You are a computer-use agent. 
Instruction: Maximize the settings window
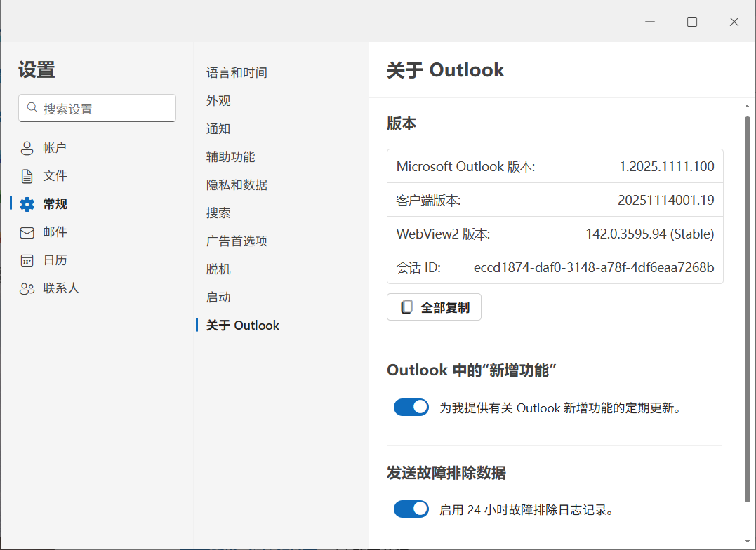[692, 22]
